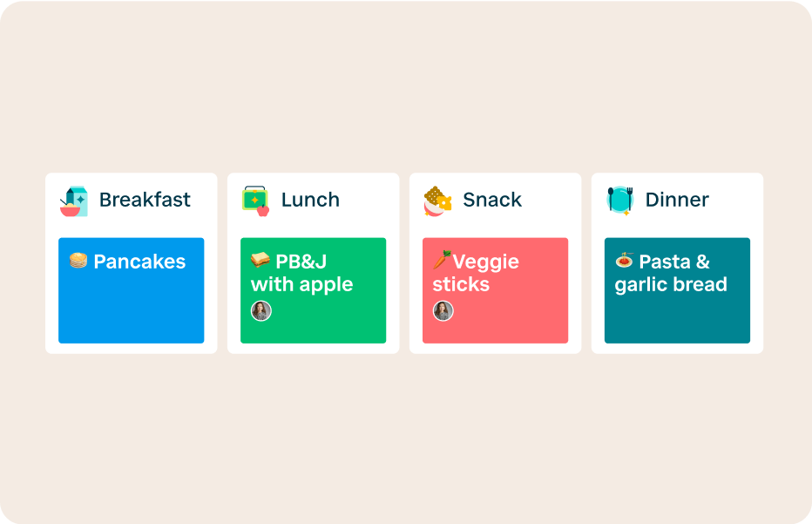Select the Lunch list title
The height and width of the screenshot is (524, 812).
pyautogui.click(x=310, y=200)
